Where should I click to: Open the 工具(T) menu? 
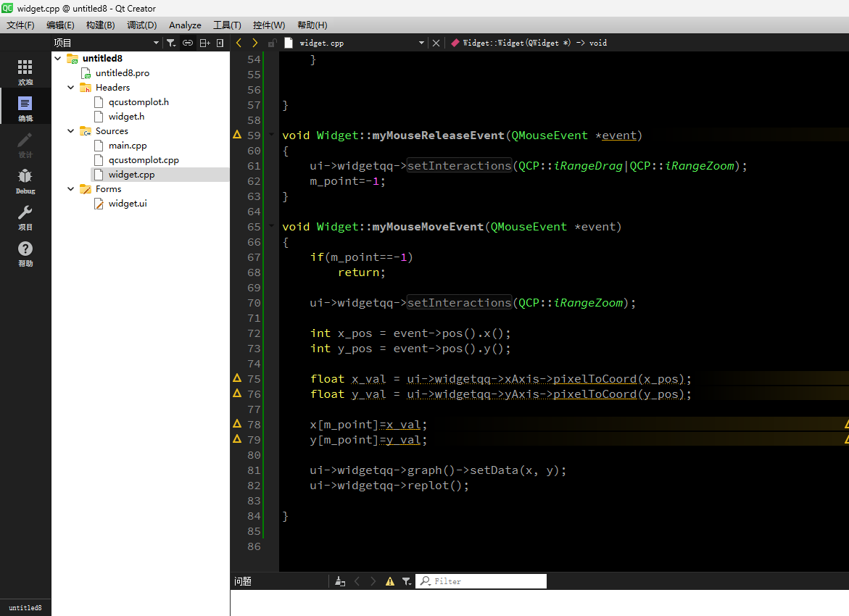(x=227, y=25)
